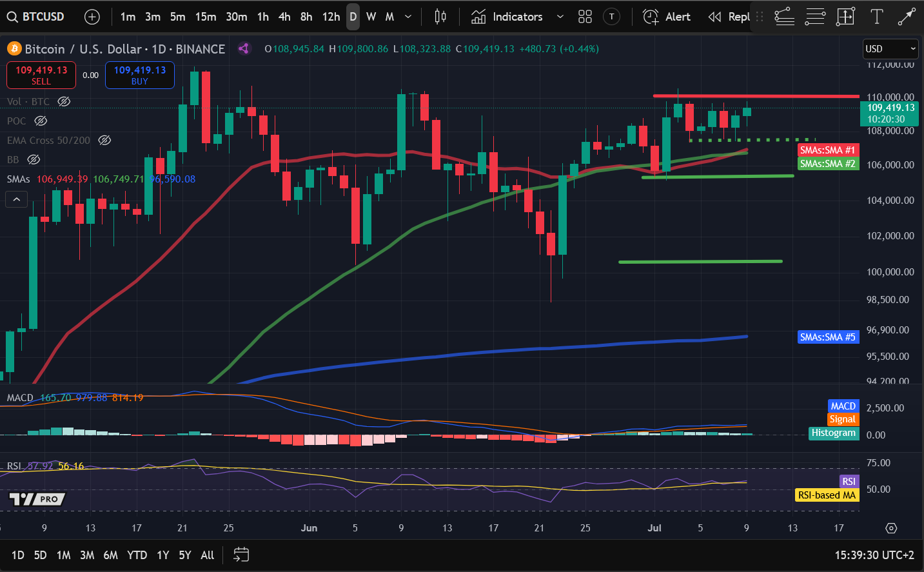Screen dimensions: 924x572
Task: Click the TradingView PRO logo
Action: (37, 498)
